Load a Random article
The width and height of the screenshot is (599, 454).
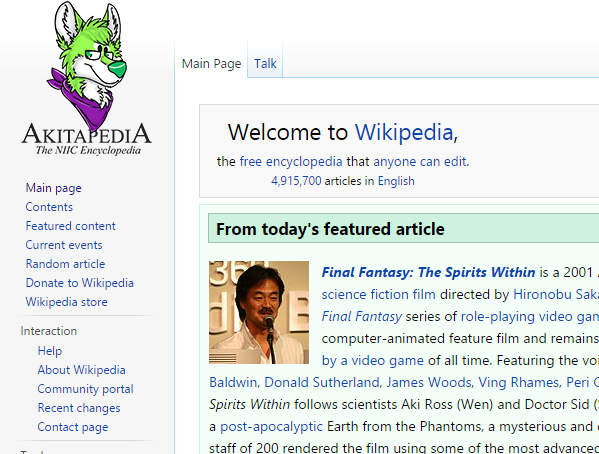65,264
